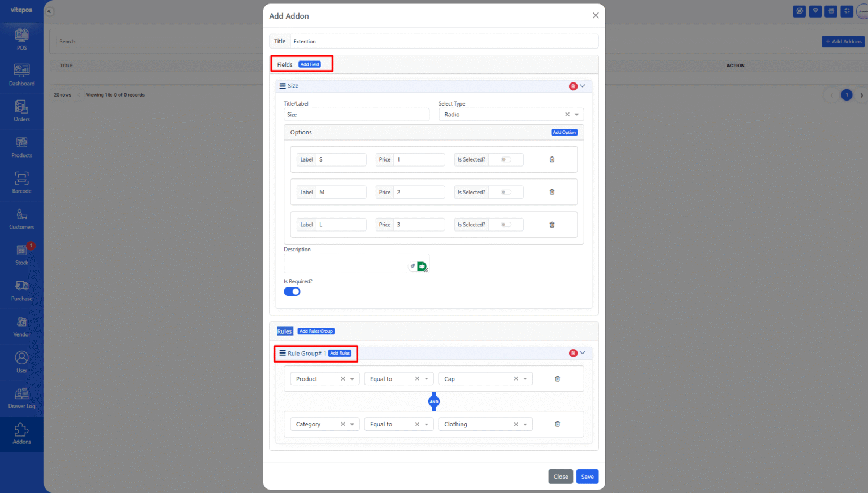This screenshot has height=493, width=868.
Task: Collapse the Size field panel chevron
Action: point(583,86)
